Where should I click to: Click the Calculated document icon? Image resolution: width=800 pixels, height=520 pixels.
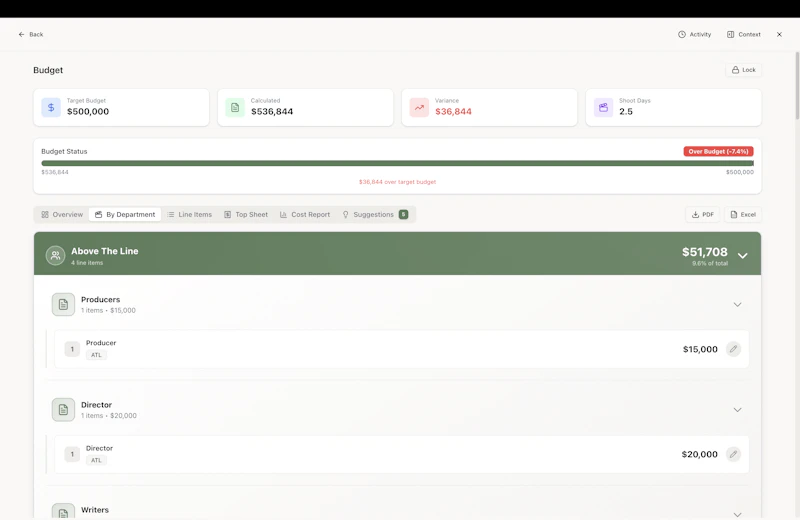pos(235,108)
